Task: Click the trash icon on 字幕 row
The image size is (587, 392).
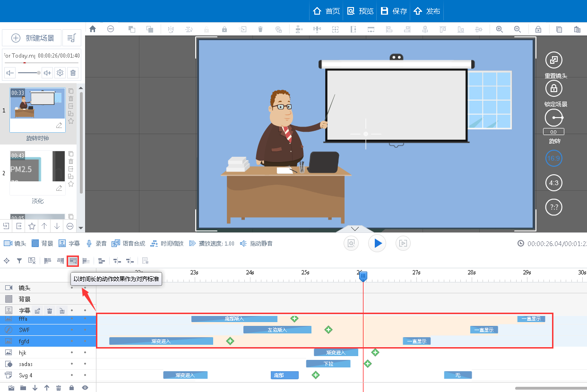Action: [x=50, y=310]
